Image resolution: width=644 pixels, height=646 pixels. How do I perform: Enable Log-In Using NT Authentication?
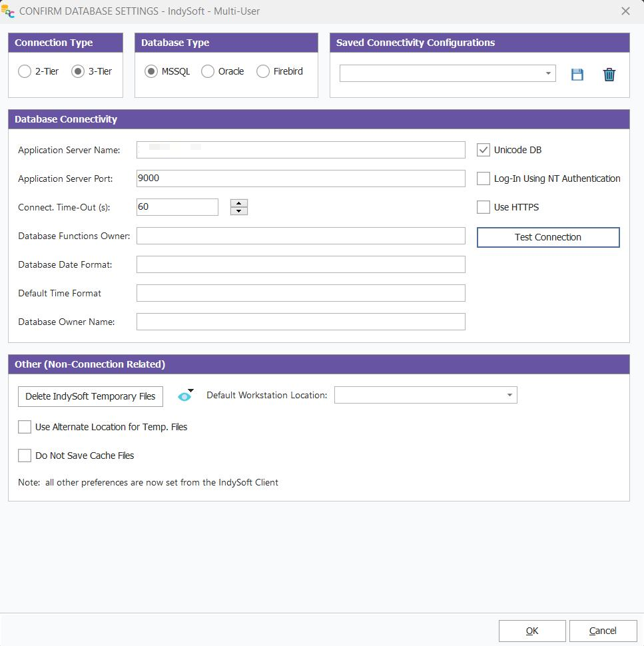pos(483,178)
